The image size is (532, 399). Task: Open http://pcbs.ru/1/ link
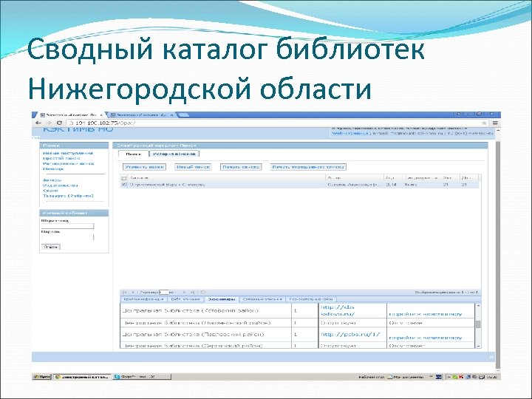(350, 334)
